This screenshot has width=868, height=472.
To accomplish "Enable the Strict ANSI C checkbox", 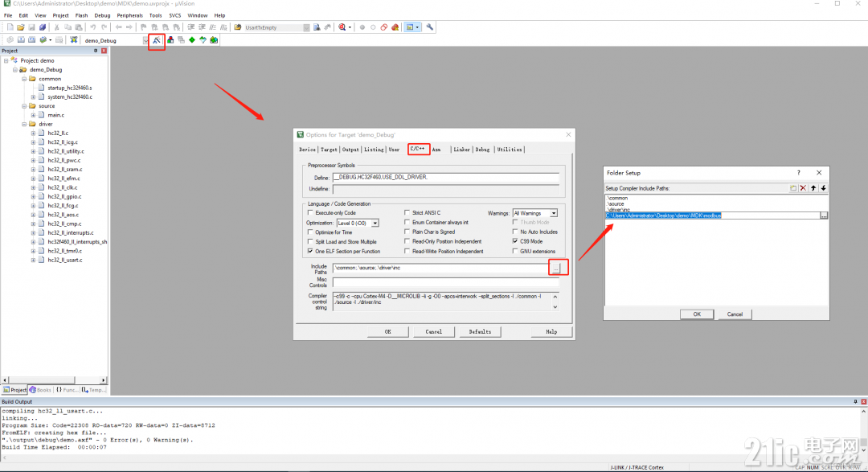I will point(407,213).
